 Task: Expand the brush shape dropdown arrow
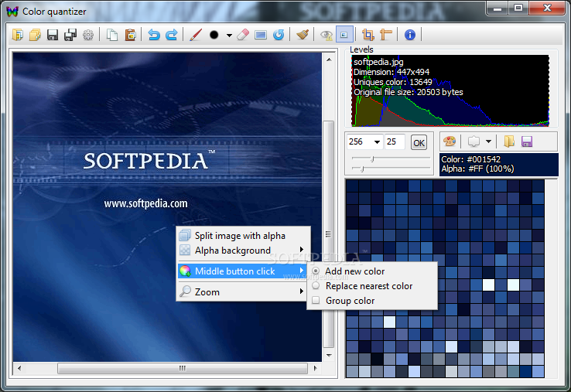pos(229,36)
